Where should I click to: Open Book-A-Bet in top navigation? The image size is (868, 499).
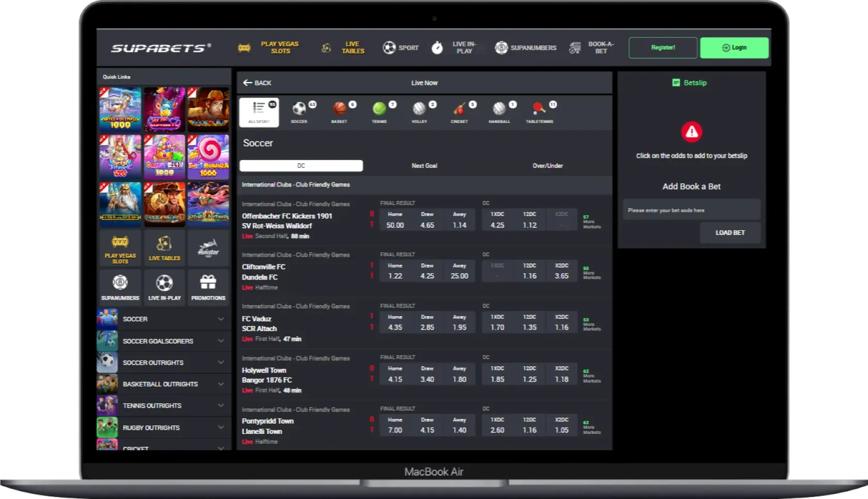[592, 48]
